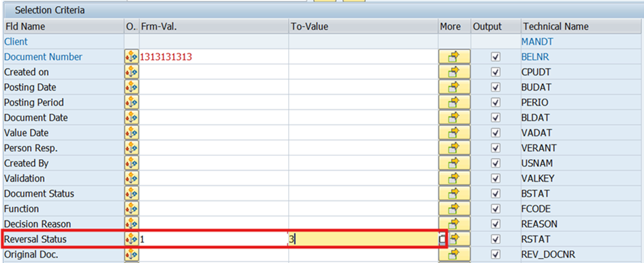Click Reversal Status To-Value field
This screenshot has width=644, height=263.
pyautogui.click(x=363, y=238)
